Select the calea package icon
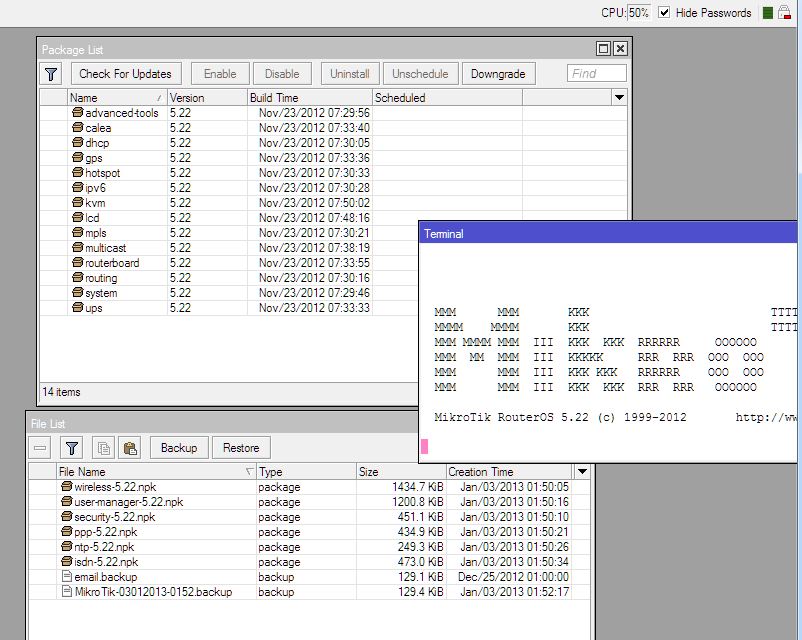802x640 pixels. click(x=77, y=127)
